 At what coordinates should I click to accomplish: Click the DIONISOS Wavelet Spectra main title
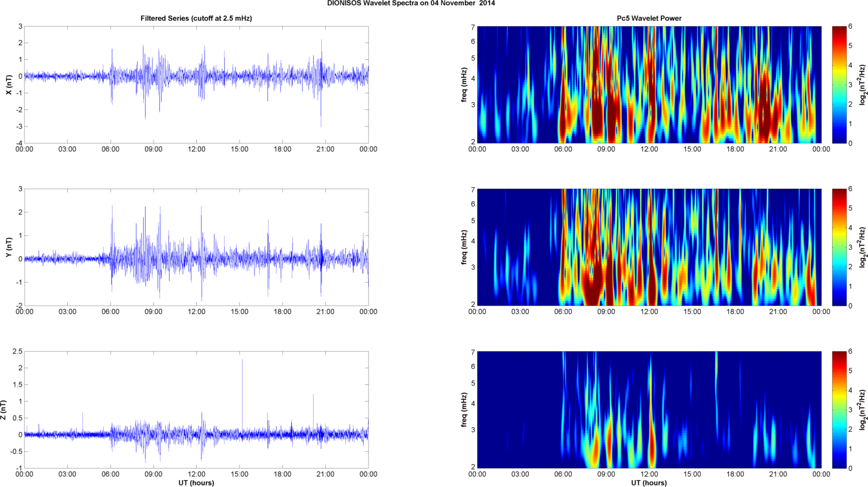click(411, 3)
